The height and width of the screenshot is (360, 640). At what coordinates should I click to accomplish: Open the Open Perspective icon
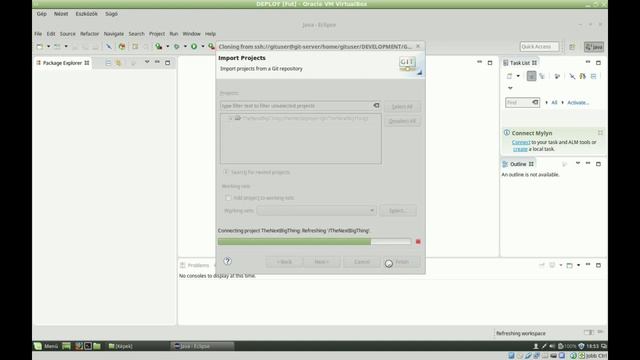[x=572, y=47]
